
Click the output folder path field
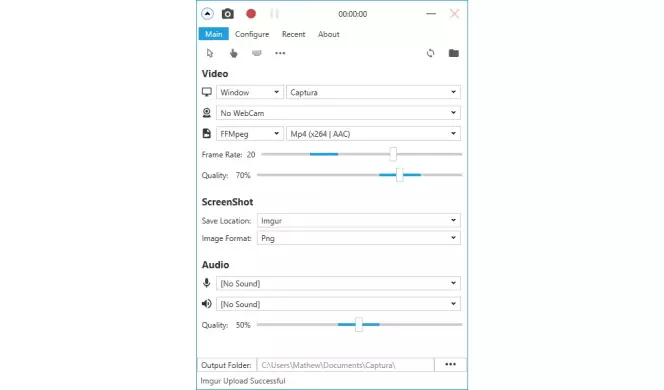(346, 365)
